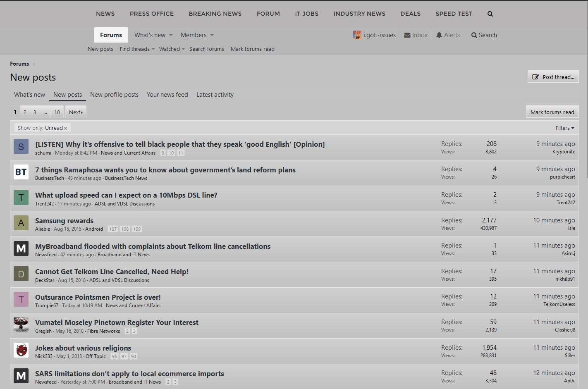Switch to Latest activity tab

coord(215,95)
